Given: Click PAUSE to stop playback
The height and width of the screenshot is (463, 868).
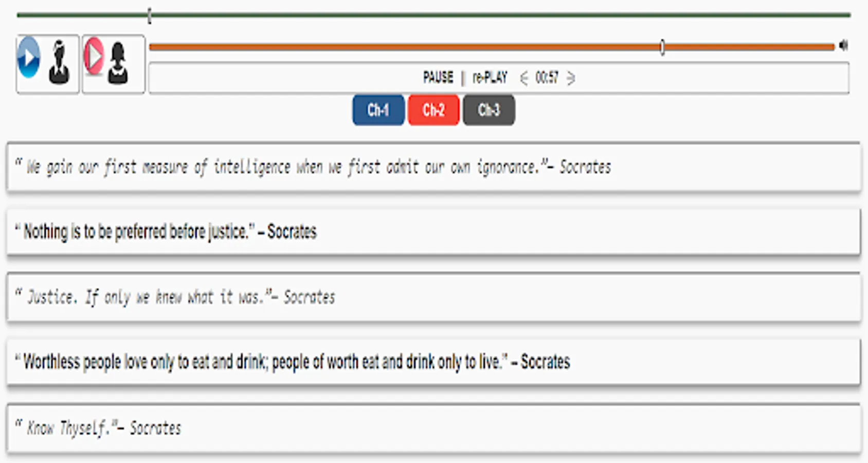Looking at the screenshot, I should (438, 78).
